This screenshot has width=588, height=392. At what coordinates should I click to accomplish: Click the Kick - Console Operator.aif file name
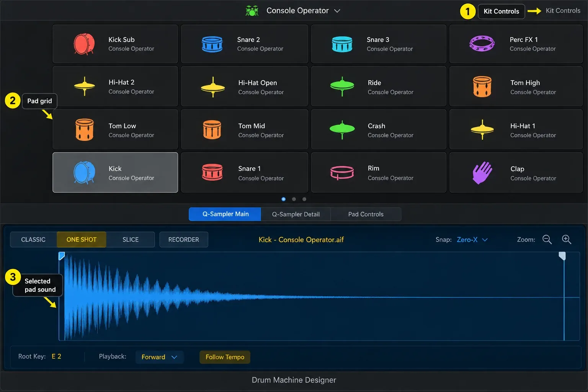tap(301, 240)
